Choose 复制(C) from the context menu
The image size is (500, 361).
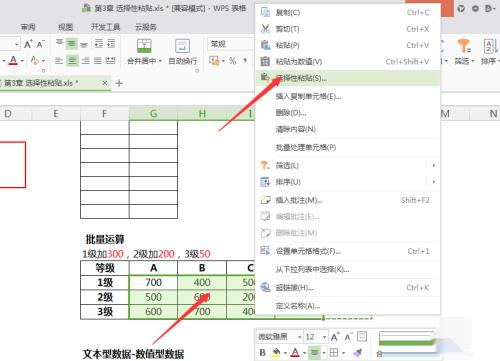click(x=348, y=12)
